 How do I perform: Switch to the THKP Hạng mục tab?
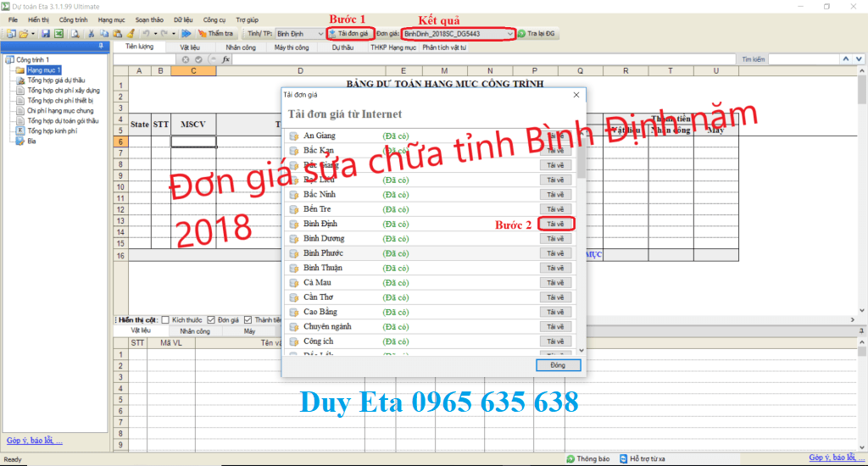click(x=393, y=47)
